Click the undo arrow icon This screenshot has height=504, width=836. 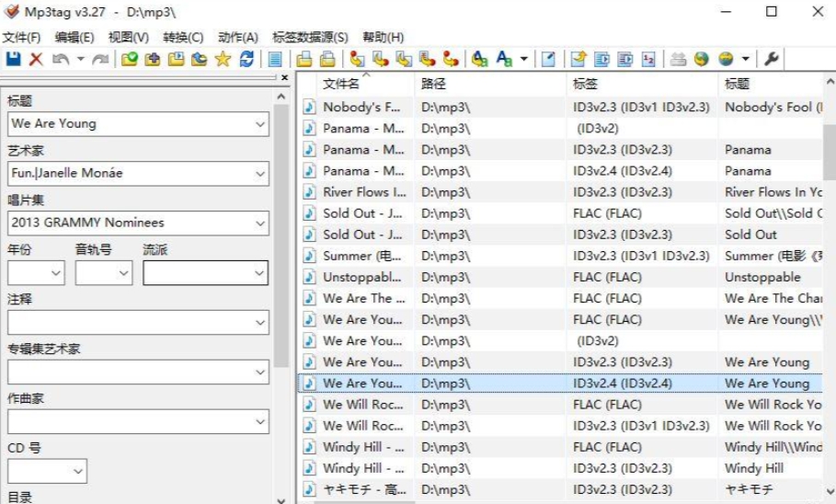[61, 59]
